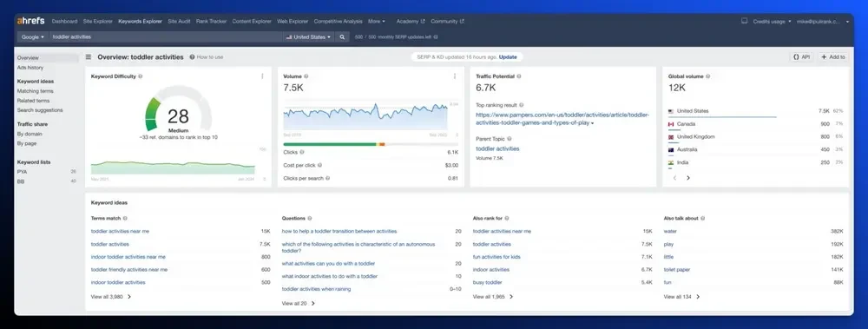Open Site Audit
This screenshot has width=868, height=329.
click(x=179, y=21)
